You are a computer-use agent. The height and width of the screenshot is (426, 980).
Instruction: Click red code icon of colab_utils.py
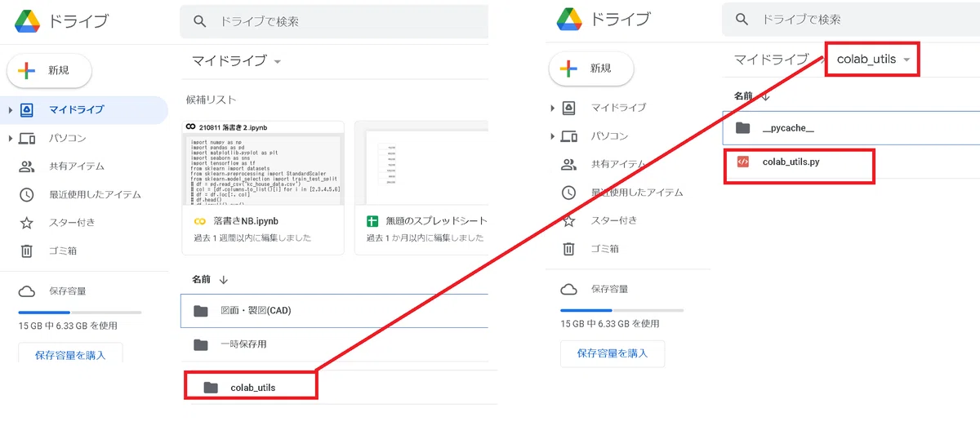(742, 162)
